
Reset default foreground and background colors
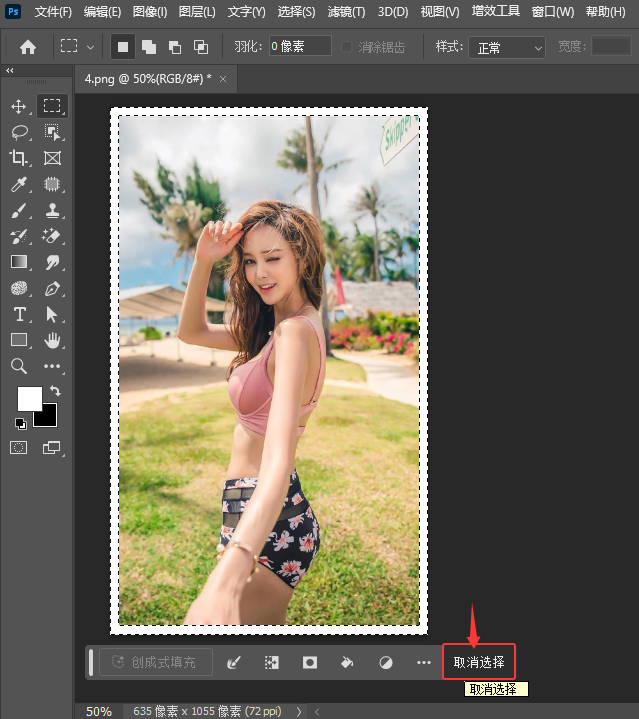21,424
